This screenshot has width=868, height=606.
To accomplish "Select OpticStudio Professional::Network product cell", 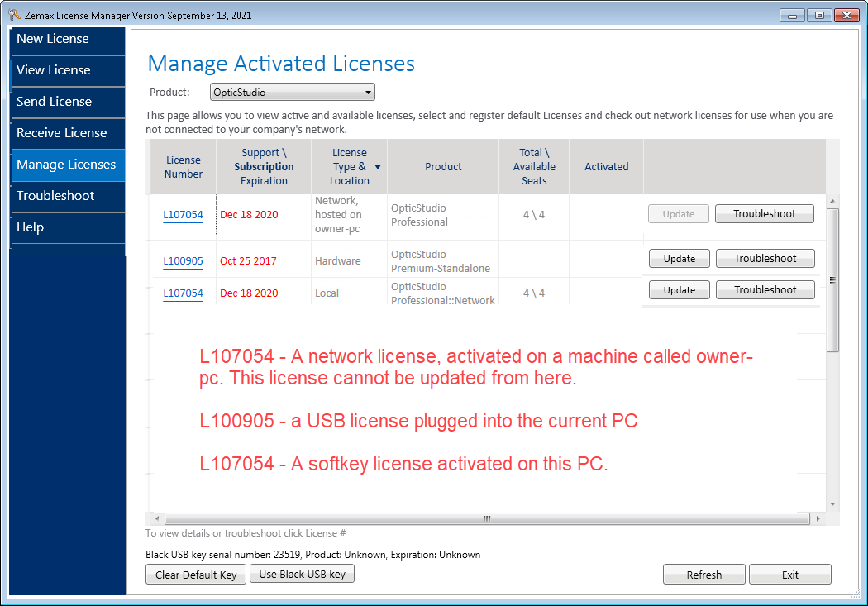I will (443, 293).
